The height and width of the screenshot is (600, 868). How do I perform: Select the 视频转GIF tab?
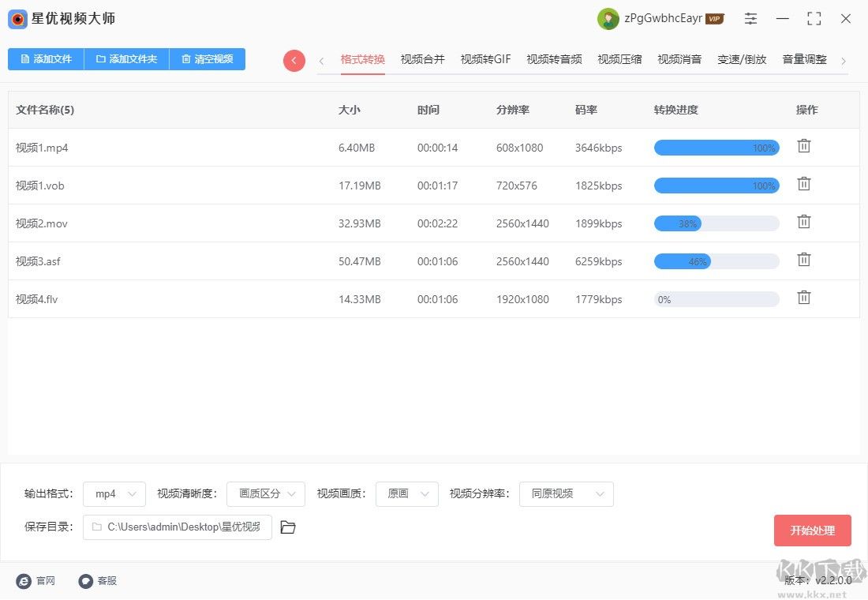click(485, 58)
